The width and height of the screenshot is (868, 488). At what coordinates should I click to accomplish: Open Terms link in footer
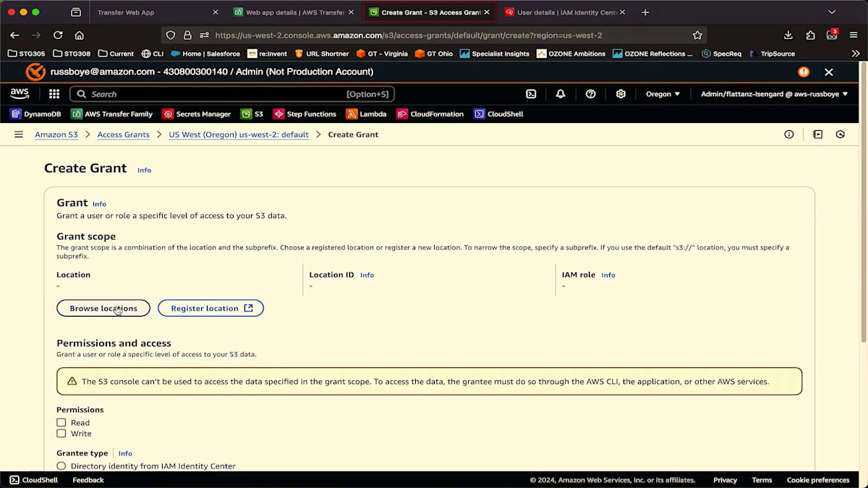coord(762,480)
